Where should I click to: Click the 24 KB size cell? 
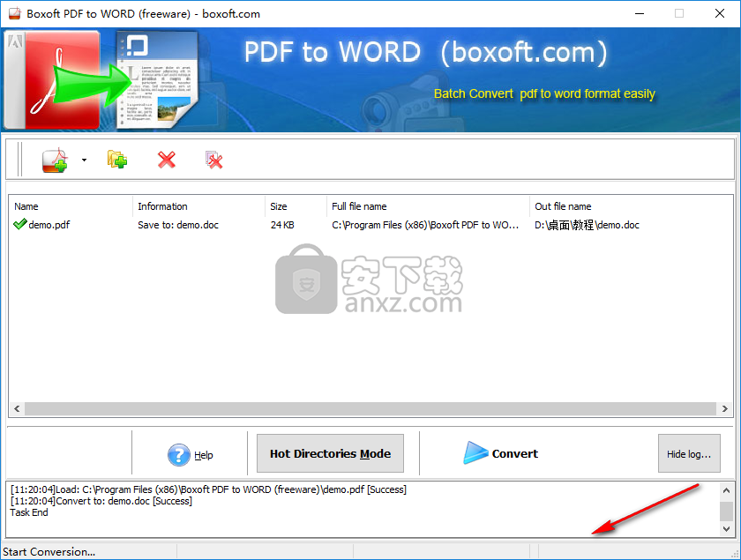(282, 225)
